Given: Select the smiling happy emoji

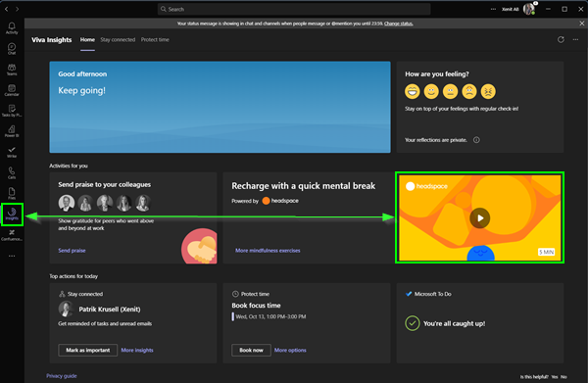Looking at the screenshot, I should (x=431, y=91).
